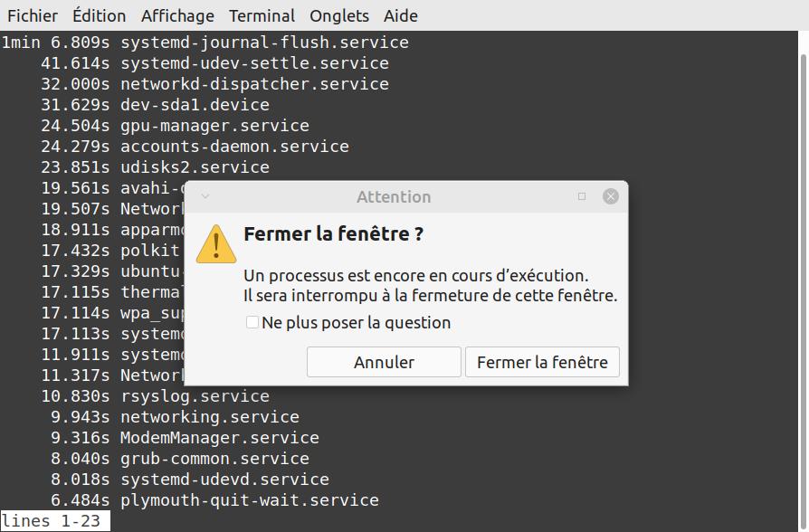Open the Fichier menu

33,15
